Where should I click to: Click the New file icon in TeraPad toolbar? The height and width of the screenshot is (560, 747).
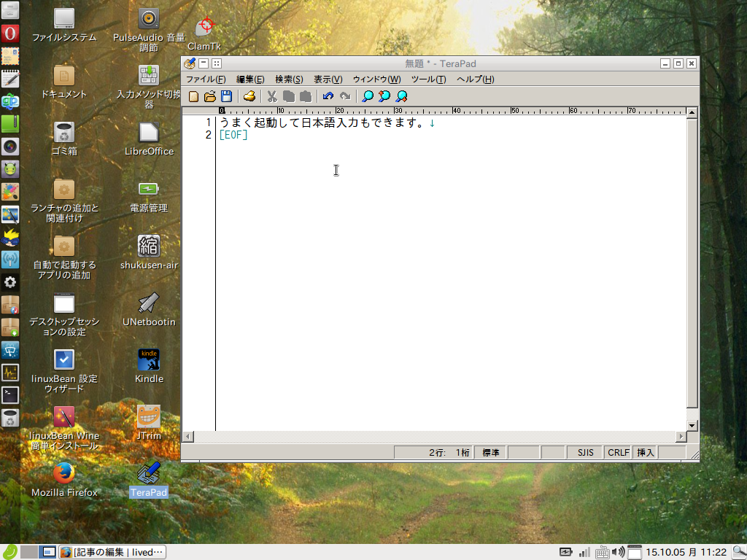pos(193,96)
